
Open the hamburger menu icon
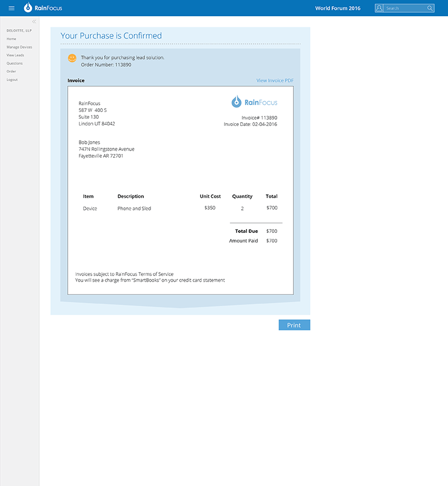[x=11, y=8]
